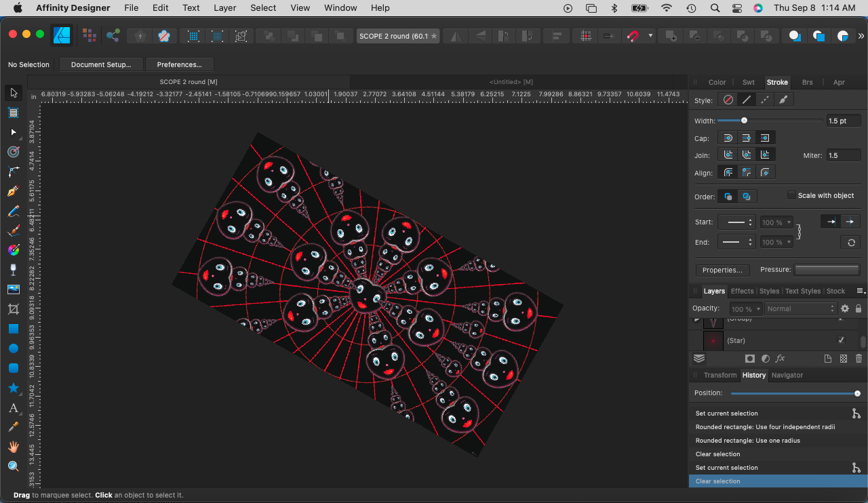Open Start arrowhead style dropdown
The height and width of the screenshot is (503, 868).
pos(736,222)
